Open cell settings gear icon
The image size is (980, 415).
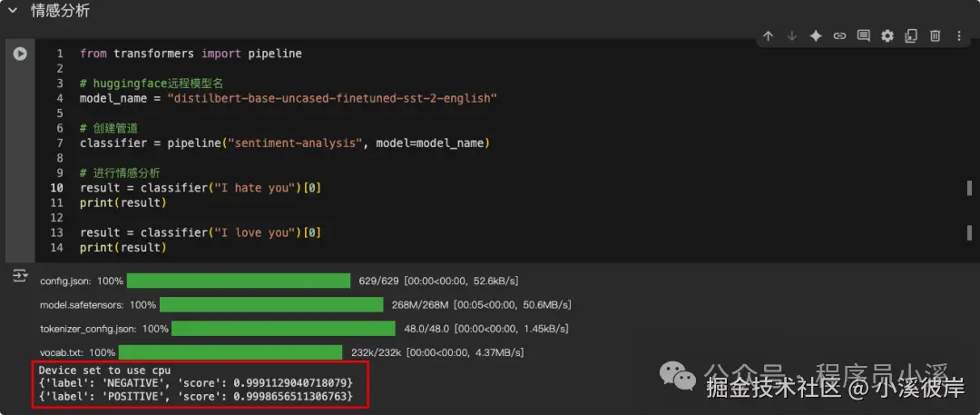(x=887, y=36)
